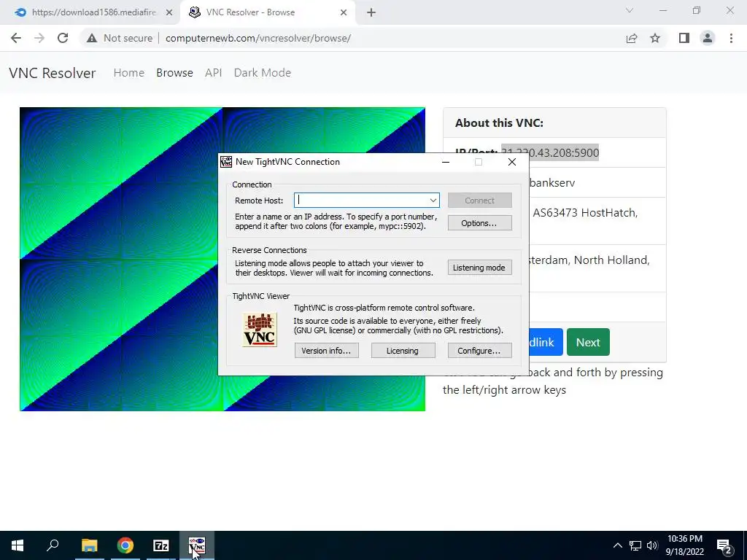Open Windows taskbar search
Image resolution: width=747 pixels, height=560 pixels.
[x=53, y=545]
